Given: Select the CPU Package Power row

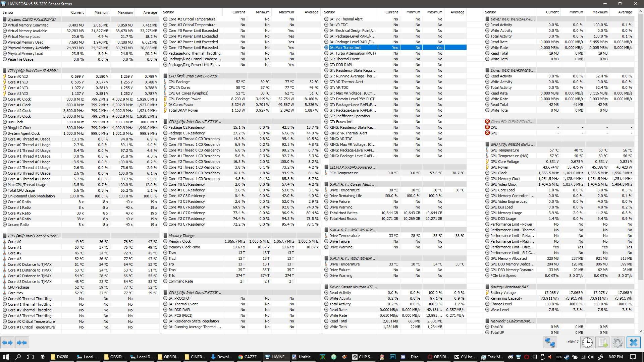Looking at the screenshot, I should tap(241, 99).
